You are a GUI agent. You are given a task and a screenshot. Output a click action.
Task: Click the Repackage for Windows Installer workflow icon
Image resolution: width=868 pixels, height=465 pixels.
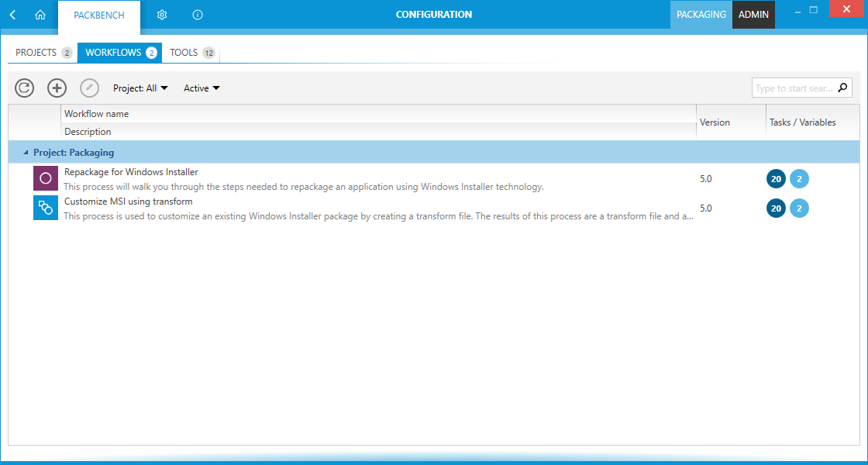pyautogui.click(x=45, y=178)
